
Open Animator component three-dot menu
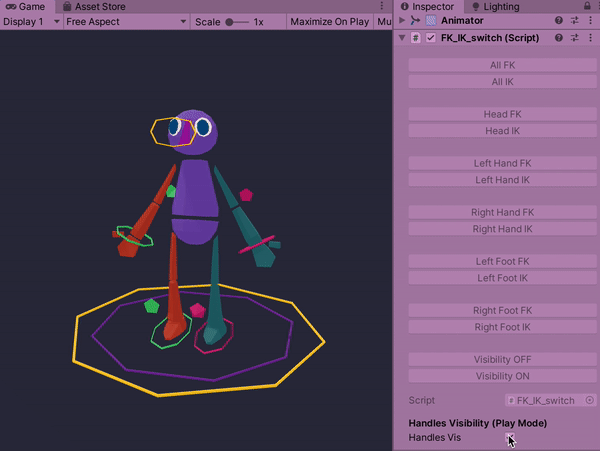pyautogui.click(x=589, y=20)
